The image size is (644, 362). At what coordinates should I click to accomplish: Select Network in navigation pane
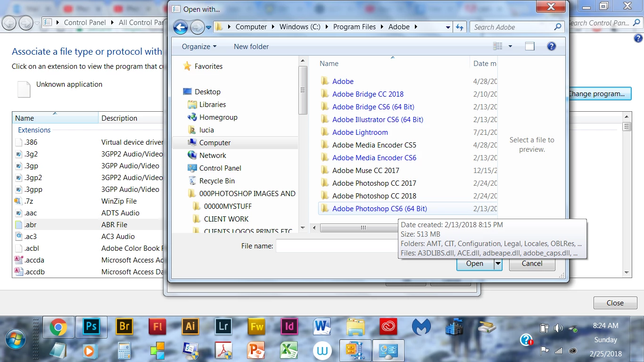tap(213, 156)
